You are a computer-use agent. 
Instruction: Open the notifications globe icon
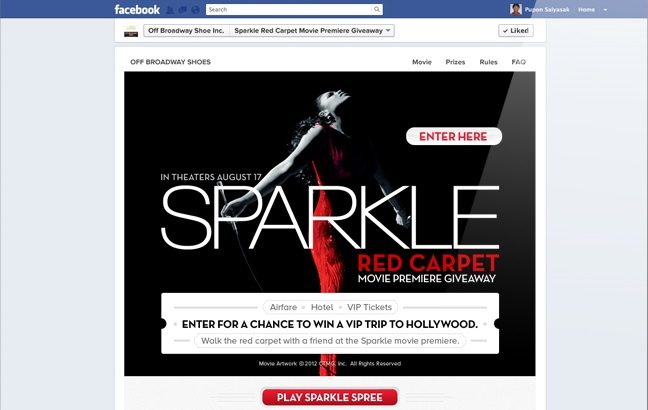click(195, 10)
